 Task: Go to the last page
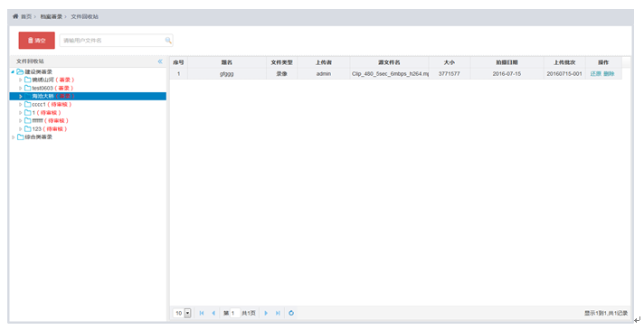pyautogui.click(x=278, y=313)
